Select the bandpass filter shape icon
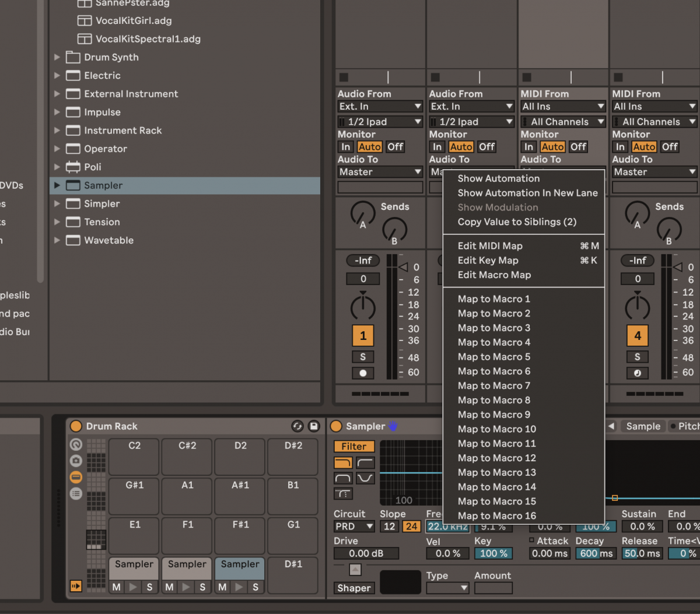The image size is (700, 614). click(343, 478)
